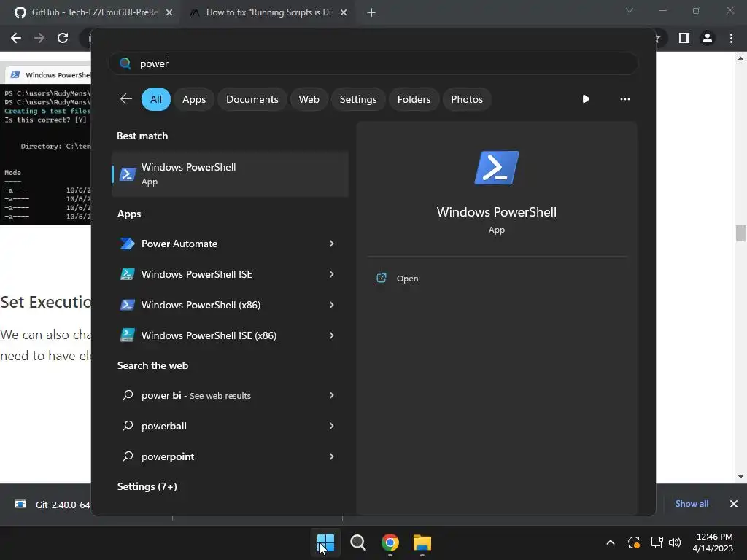Select the Apps search filter
Image resolution: width=747 pixels, height=560 pixels.
(x=194, y=99)
